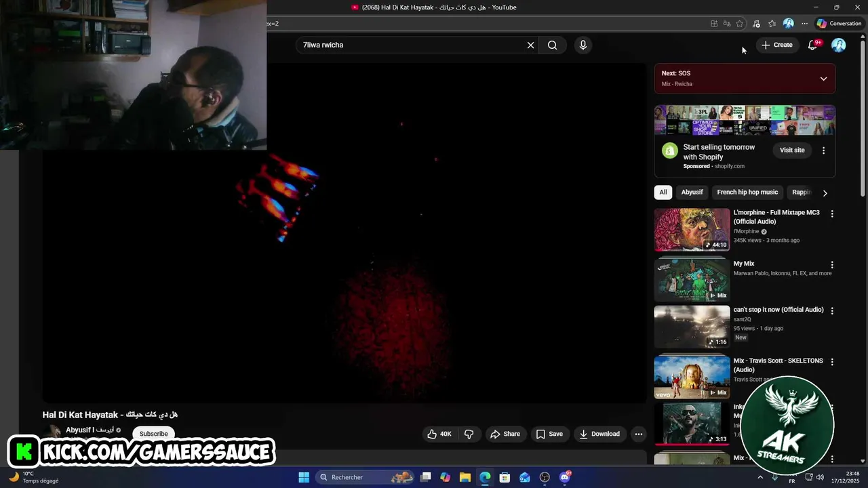
Task: Clear the YouTube search box text
Action: coord(530,45)
